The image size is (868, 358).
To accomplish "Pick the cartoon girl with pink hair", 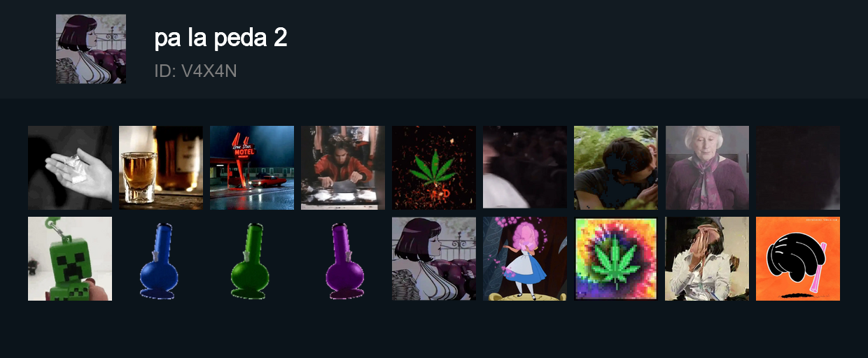I will pos(525,259).
